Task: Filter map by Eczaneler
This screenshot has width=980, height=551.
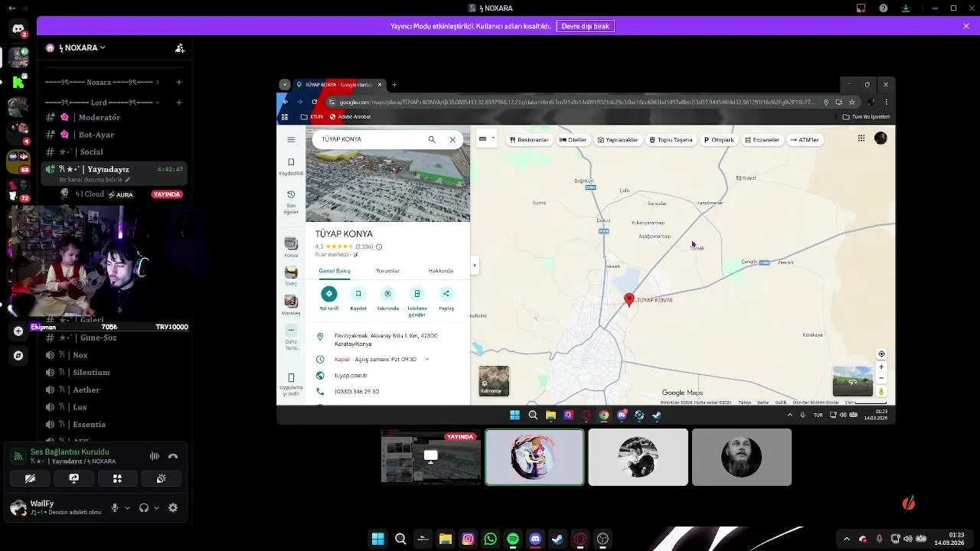Action: point(761,140)
